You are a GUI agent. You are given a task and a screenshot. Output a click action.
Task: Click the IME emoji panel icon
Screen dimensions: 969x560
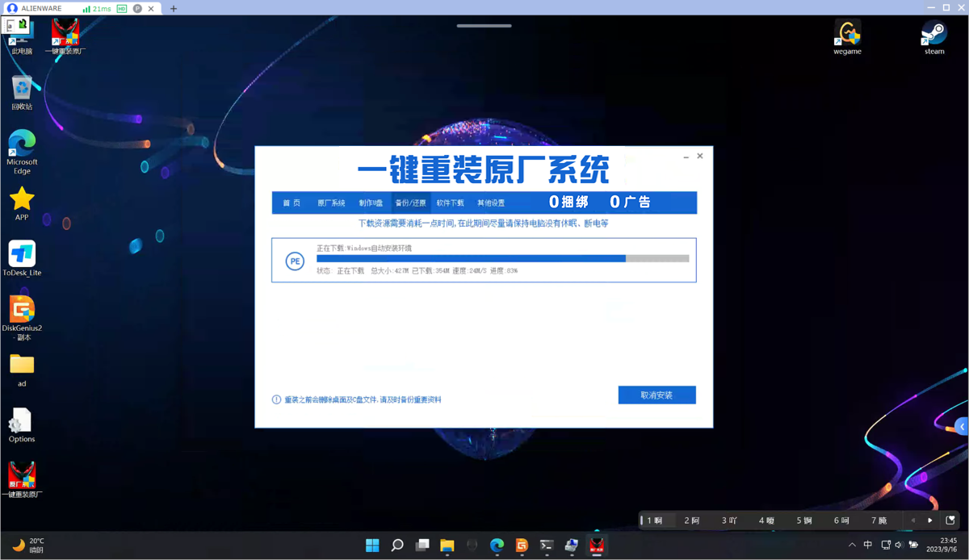pyautogui.click(x=950, y=520)
